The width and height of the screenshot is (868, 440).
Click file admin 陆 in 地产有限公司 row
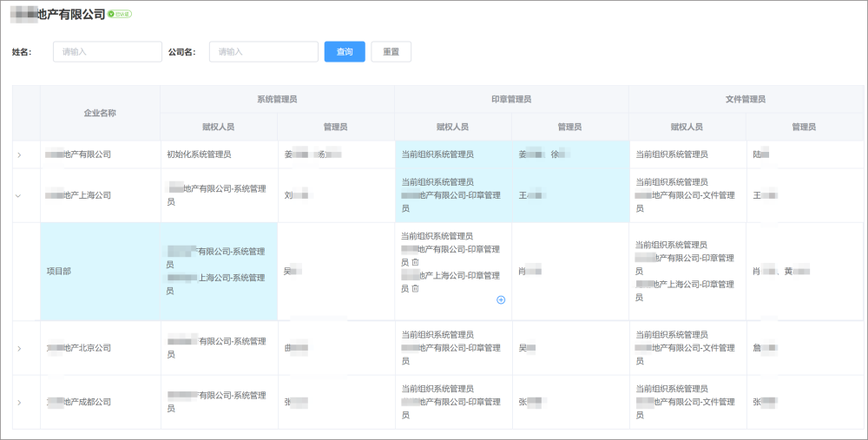761,154
